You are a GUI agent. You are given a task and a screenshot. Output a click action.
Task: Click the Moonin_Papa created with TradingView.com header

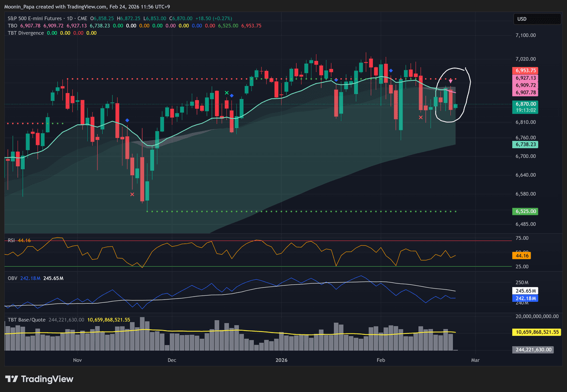pyautogui.click(x=87, y=7)
